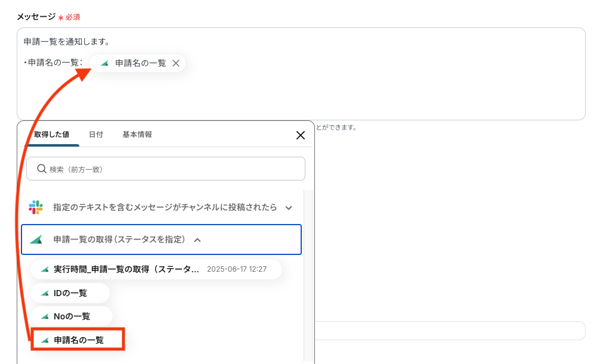The width and height of the screenshot is (606, 364).
Task: Click the search magnifier icon
Action: (42, 169)
